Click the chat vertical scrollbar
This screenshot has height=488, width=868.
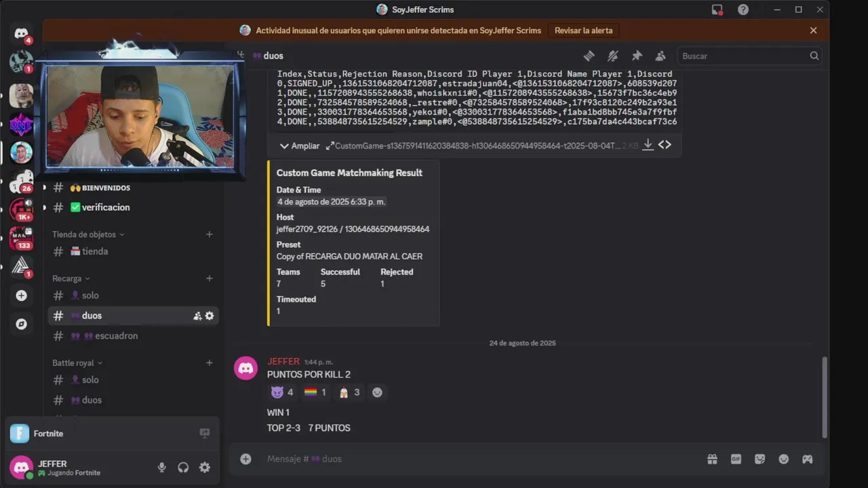[x=825, y=396]
